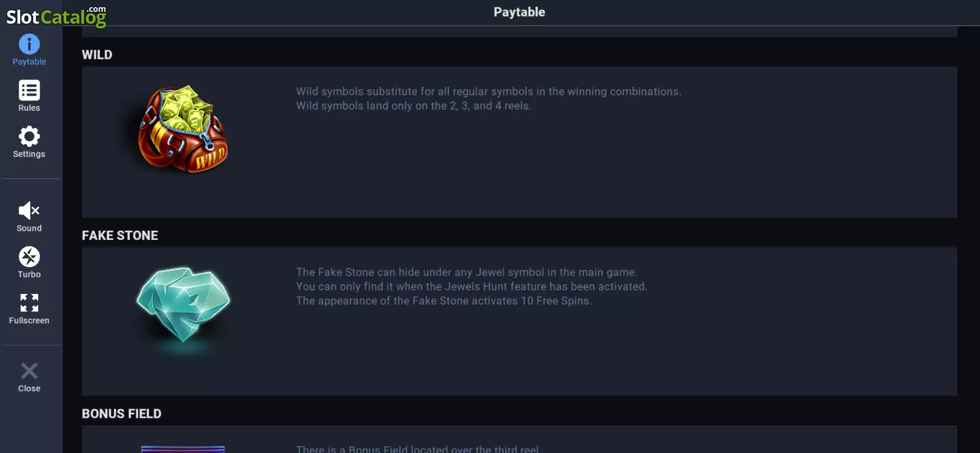Close the paytable with X icon

pyautogui.click(x=29, y=371)
